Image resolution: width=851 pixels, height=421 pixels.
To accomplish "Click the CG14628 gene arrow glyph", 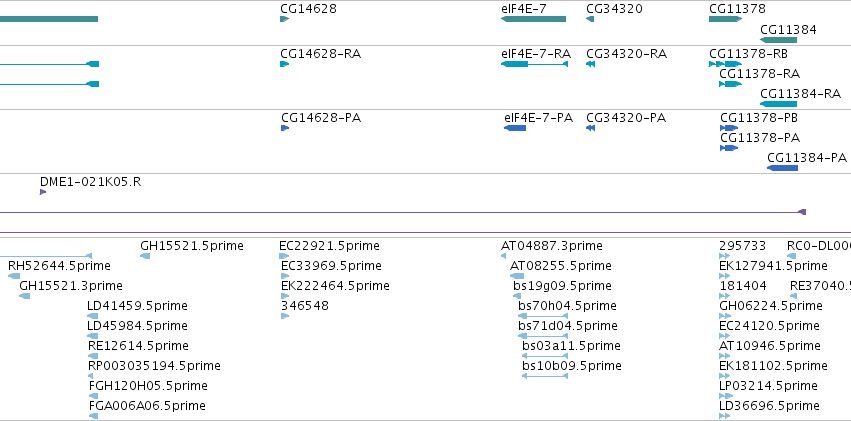I will point(284,19).
